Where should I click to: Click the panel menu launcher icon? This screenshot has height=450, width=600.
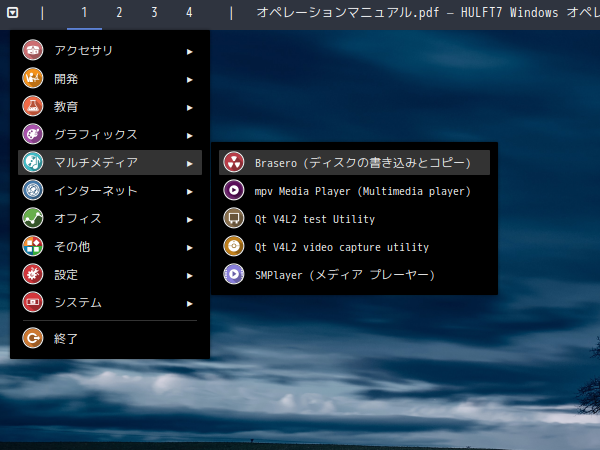point(13,13)
